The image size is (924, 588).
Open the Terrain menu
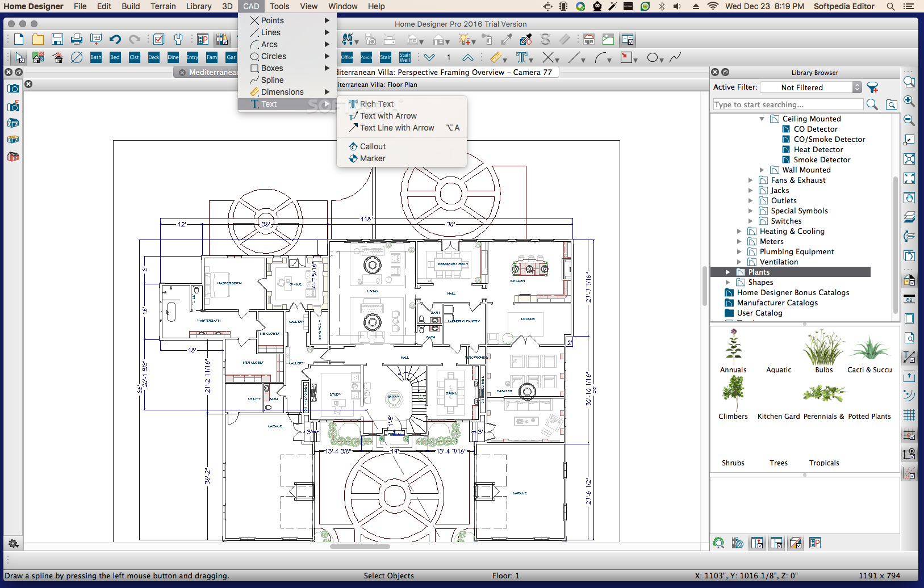[x=163, y=6]
